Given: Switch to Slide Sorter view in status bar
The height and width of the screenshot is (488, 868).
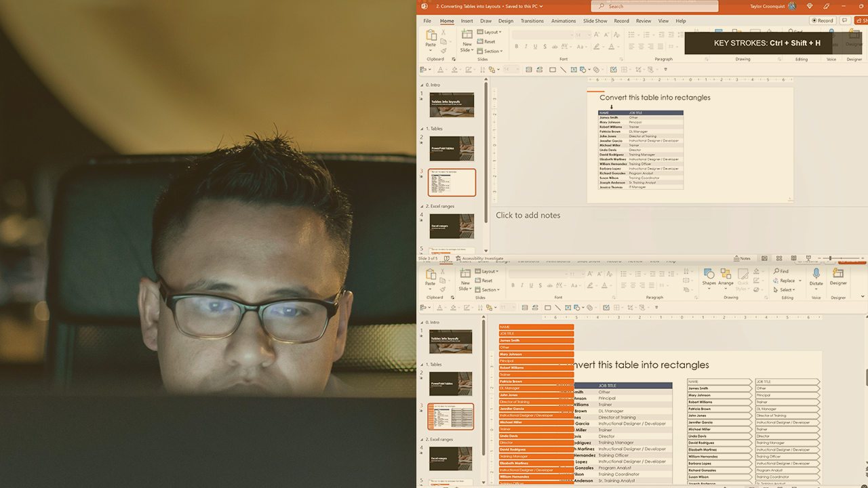Looking at the screenshot, I should tap(778, 258).
